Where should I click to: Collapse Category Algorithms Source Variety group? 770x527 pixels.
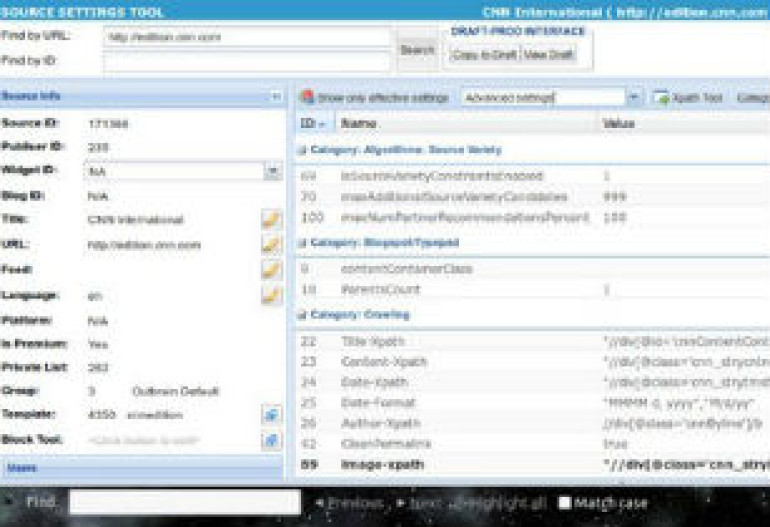(x=302, y=150)
